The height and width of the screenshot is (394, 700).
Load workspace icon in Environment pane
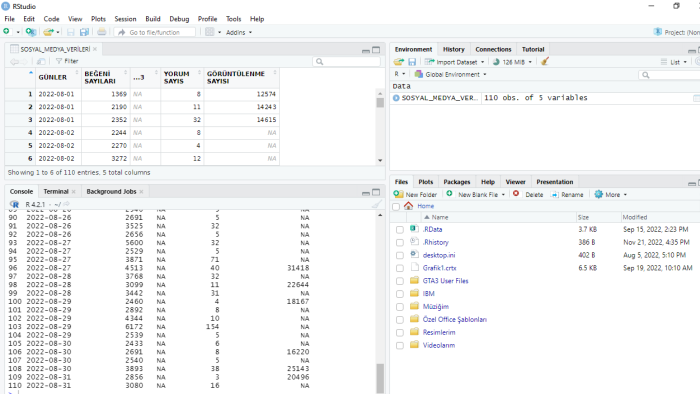399,62
